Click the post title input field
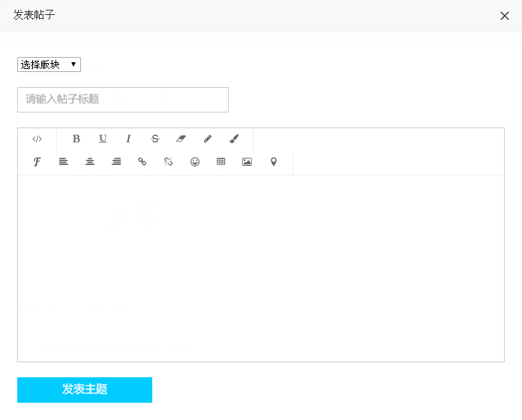The height and width of the screenshot is (420, 522). 123,100
